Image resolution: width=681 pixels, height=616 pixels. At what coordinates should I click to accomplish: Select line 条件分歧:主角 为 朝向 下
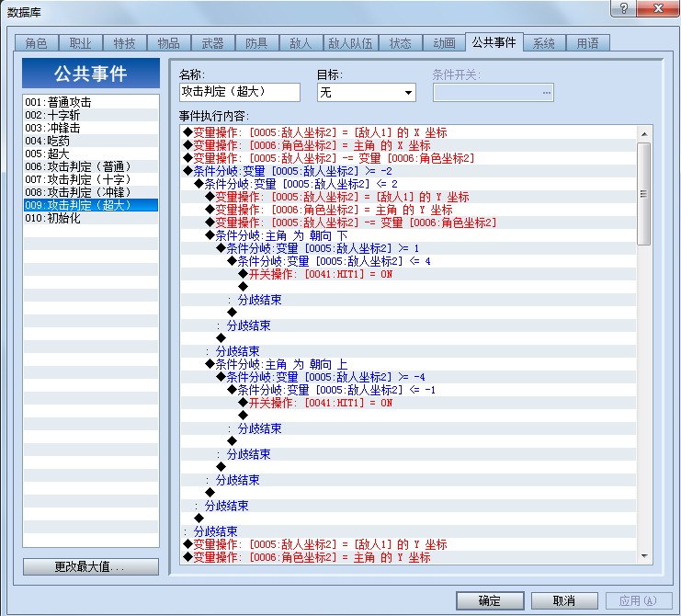pos(408,235)
